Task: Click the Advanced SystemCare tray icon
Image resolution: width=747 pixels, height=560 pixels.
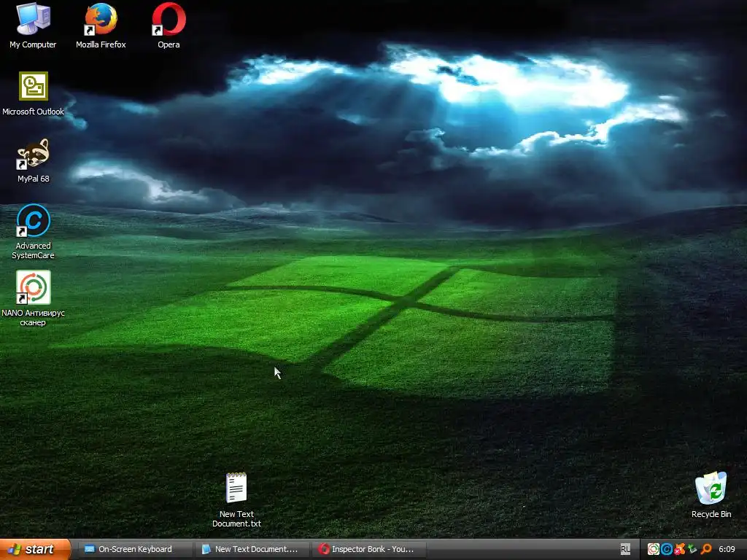Action: point(667,550)
